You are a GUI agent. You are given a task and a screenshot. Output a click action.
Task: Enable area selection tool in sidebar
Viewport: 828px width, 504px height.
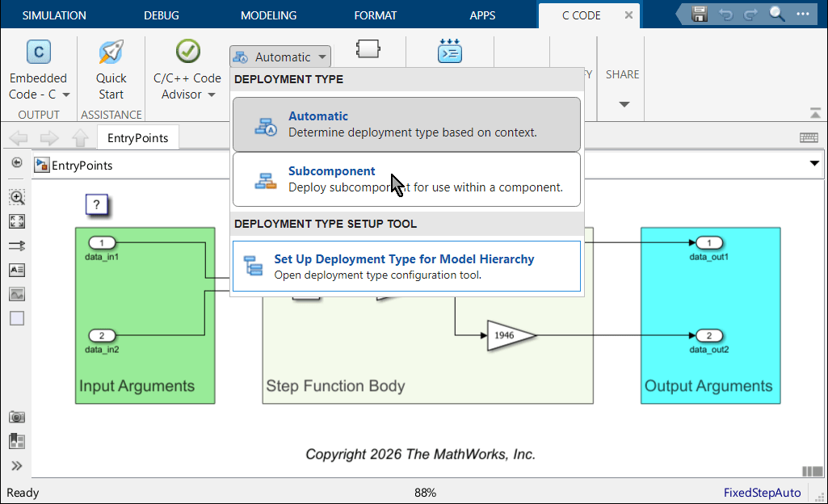(x=16, y=317)
